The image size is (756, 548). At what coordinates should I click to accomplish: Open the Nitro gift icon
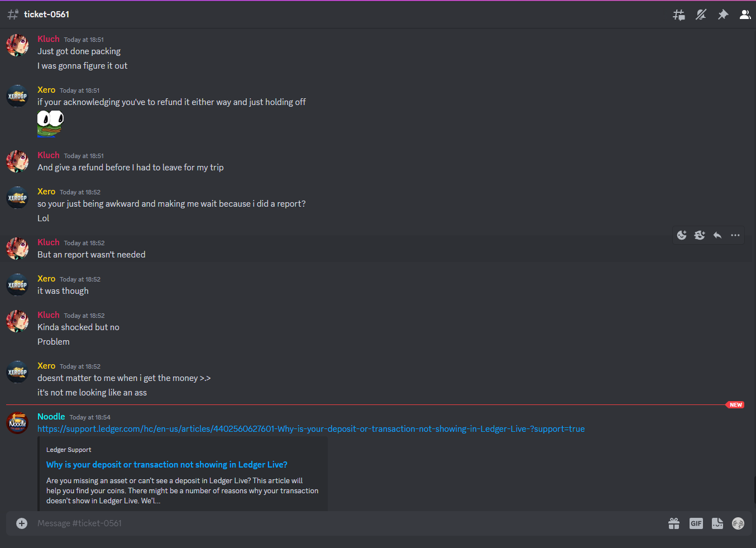(x=674, y=523)
